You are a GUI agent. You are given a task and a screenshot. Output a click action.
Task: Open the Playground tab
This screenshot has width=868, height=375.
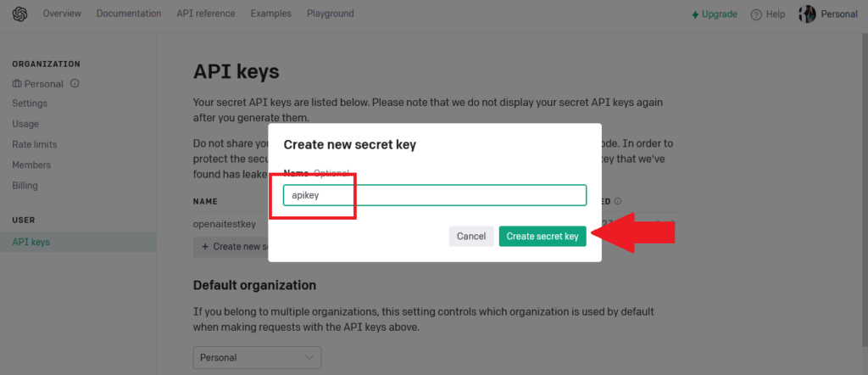330,14
